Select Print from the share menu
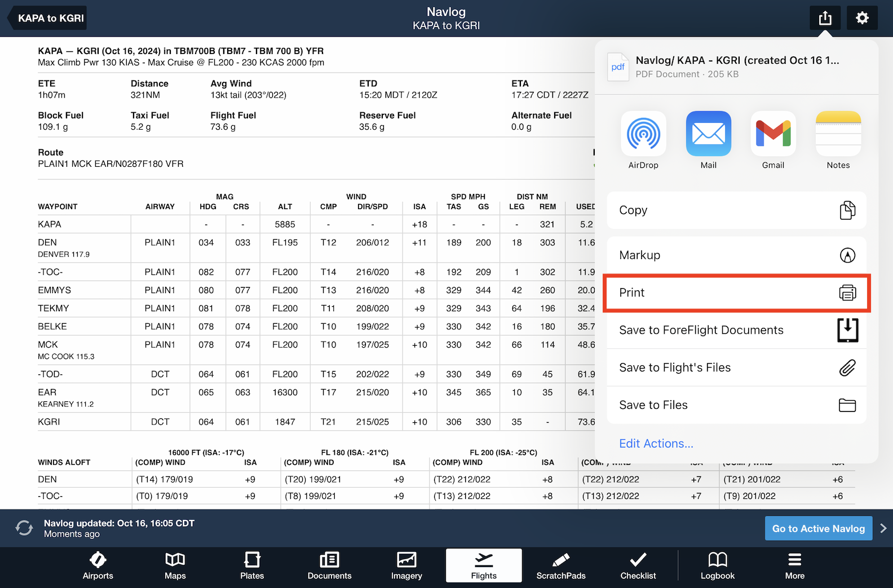 pyautogui.click(x=736, y=293)
